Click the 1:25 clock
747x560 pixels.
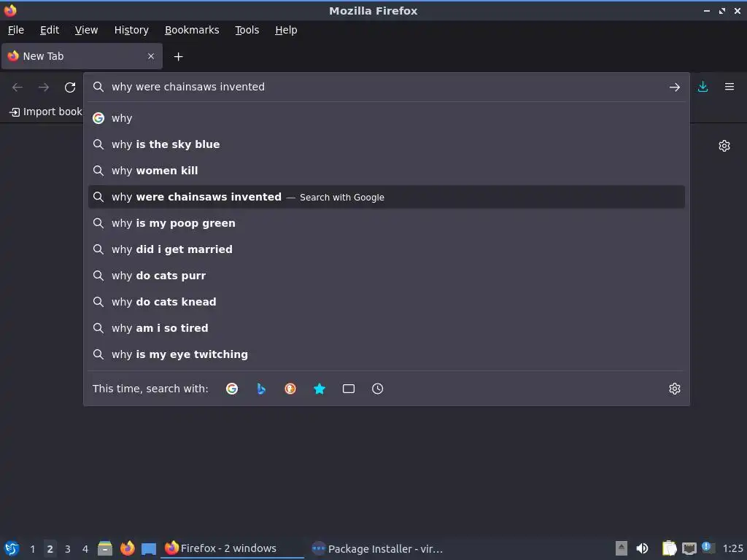tap(732, 548)
